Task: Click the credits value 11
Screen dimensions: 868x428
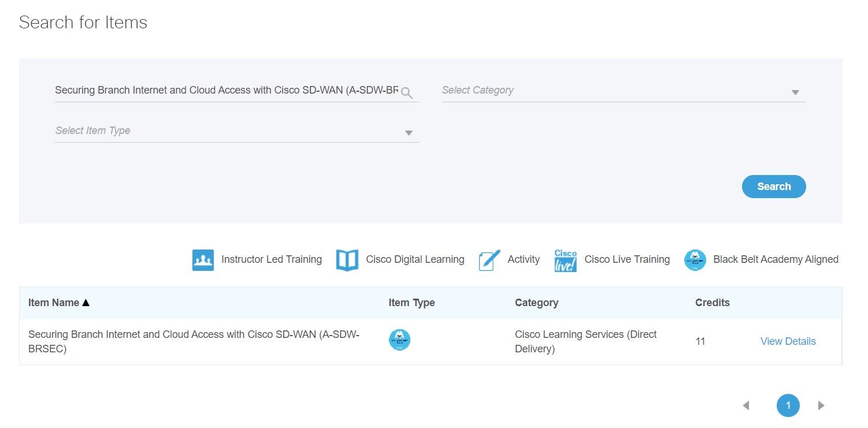Action: [x=700, y=341]
